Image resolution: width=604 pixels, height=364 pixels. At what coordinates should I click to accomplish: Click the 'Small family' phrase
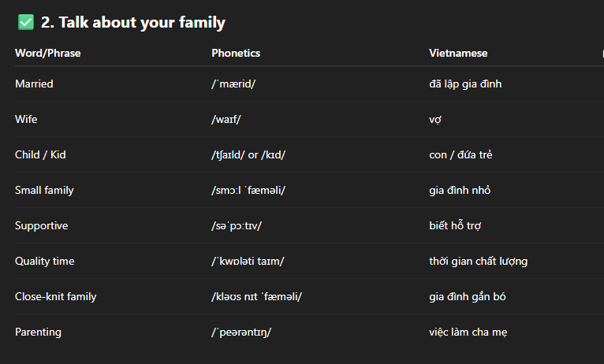pyautogui.click(x=44, y=191)
